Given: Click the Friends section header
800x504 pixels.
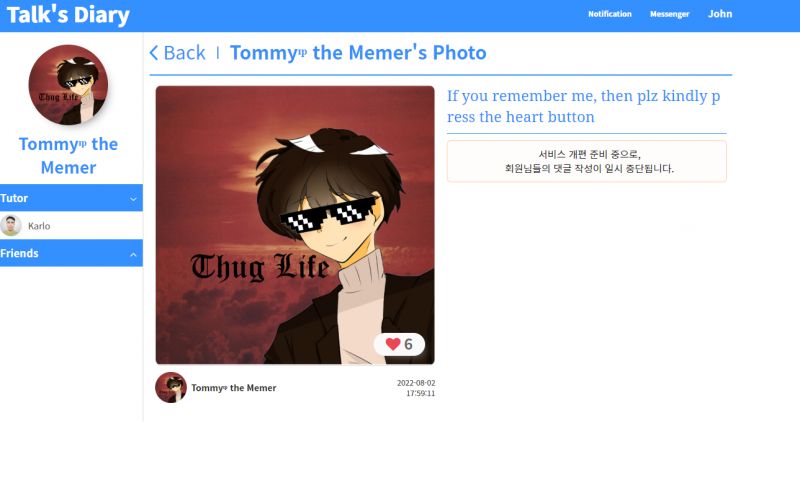Looking at the screenshot, I should click(x=71, y=253).
